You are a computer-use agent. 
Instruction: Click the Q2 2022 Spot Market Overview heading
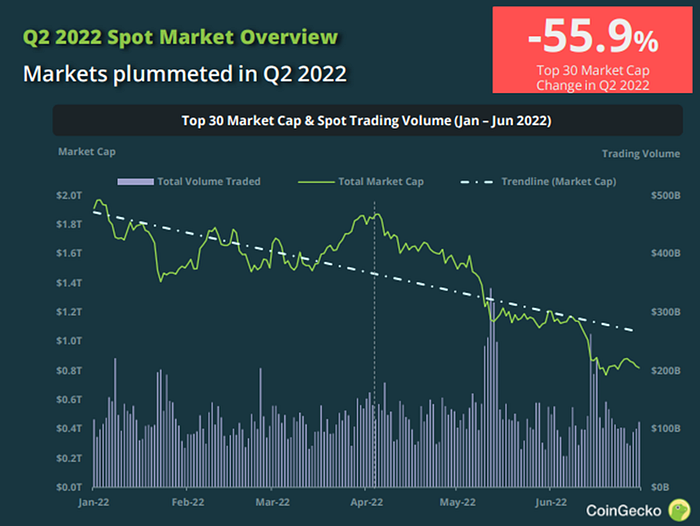180,37
